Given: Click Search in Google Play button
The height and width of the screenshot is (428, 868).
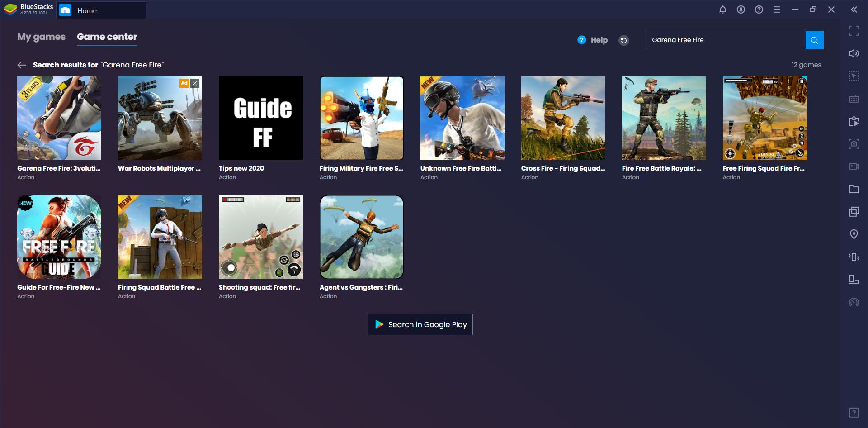Looking at the screenshot, I should point(420,325).
